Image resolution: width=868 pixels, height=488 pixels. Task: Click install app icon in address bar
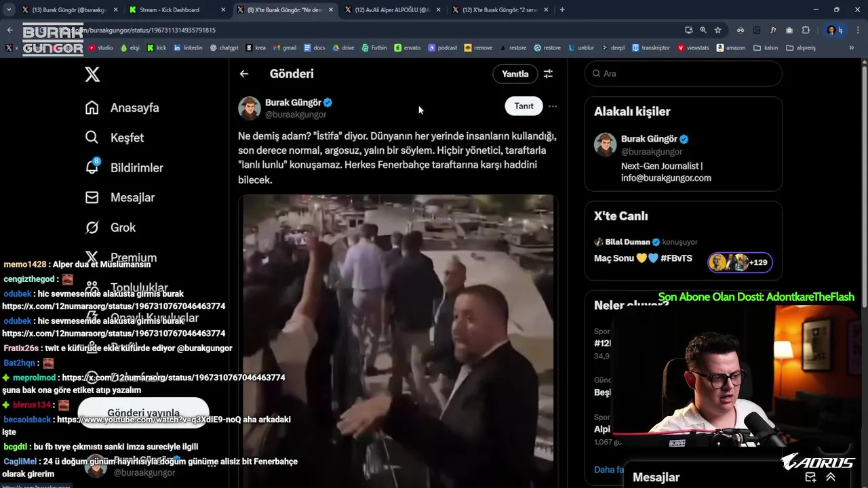[x=688, y=30]
